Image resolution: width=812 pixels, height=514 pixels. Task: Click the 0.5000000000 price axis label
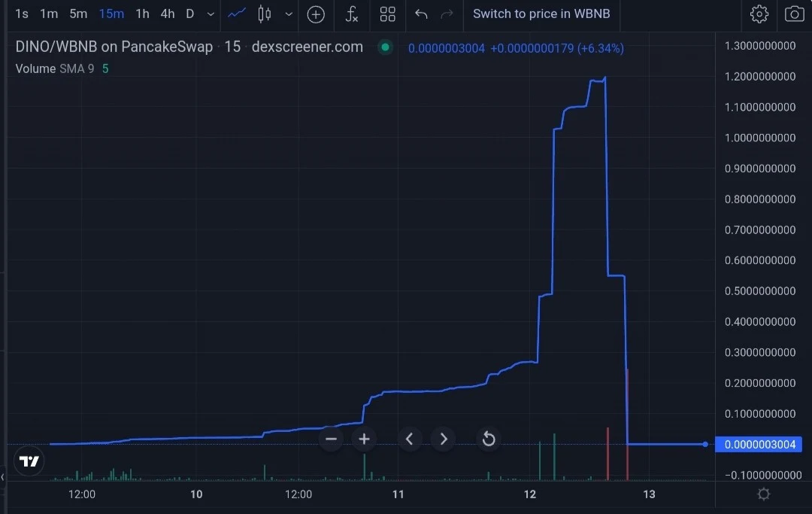(x=759, y=291)
